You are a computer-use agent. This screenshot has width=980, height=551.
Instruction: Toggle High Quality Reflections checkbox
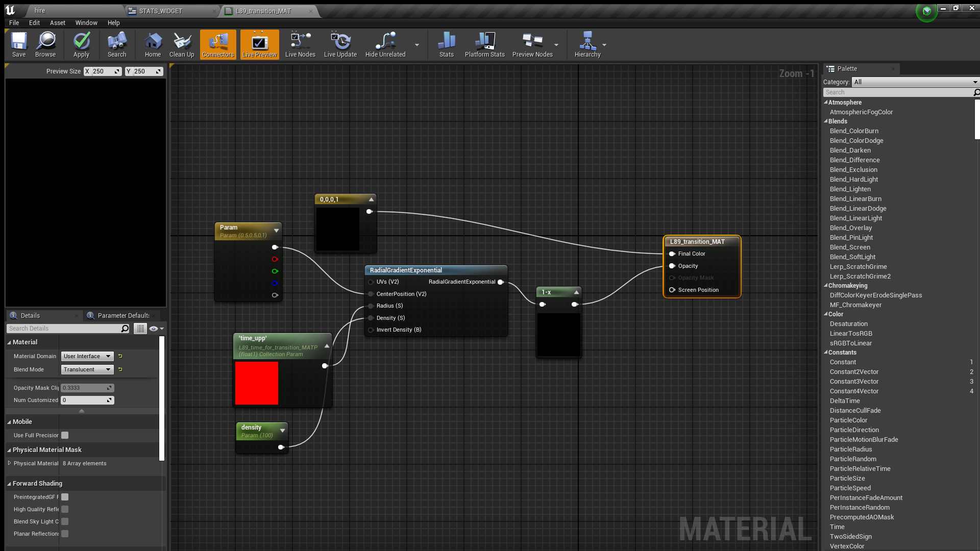[x=65, y=509]
